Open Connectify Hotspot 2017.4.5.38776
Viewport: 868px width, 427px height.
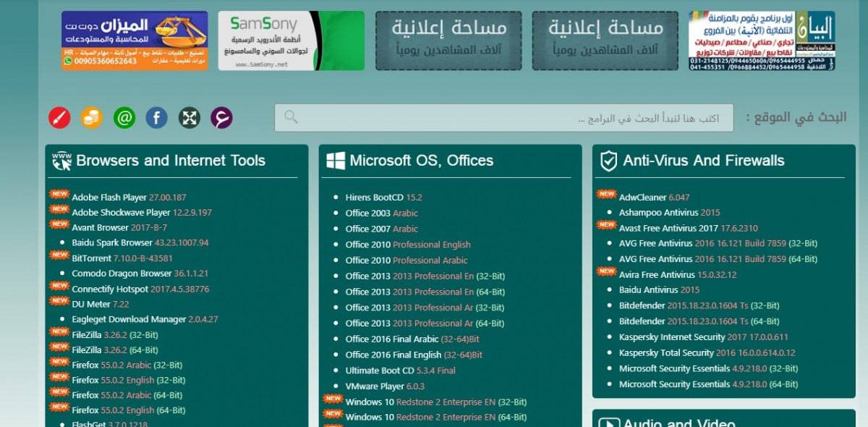[140, 289]
